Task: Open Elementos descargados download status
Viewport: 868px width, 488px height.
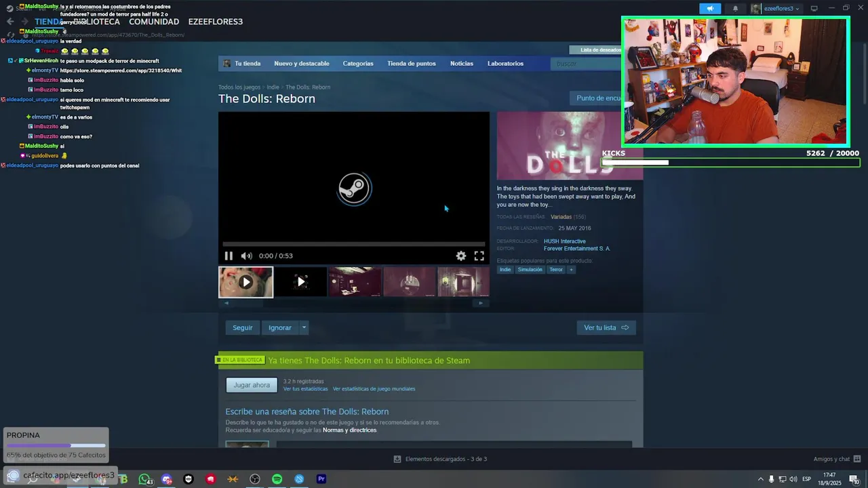Action: pos(440,459)
